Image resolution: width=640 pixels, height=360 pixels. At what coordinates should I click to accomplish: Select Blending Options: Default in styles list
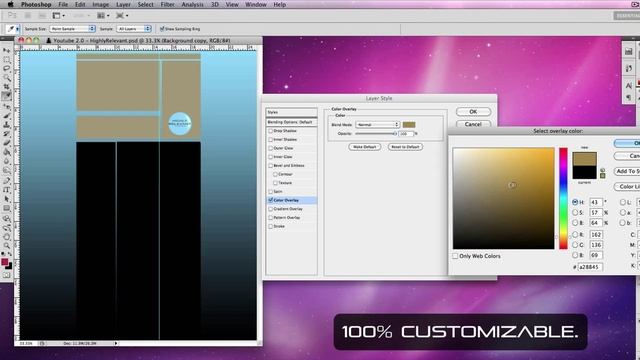tap(291, 122)
